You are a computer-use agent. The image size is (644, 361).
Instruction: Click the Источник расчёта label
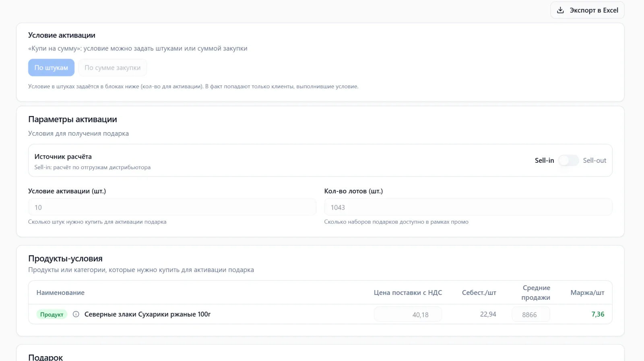(x=63, y=157)
